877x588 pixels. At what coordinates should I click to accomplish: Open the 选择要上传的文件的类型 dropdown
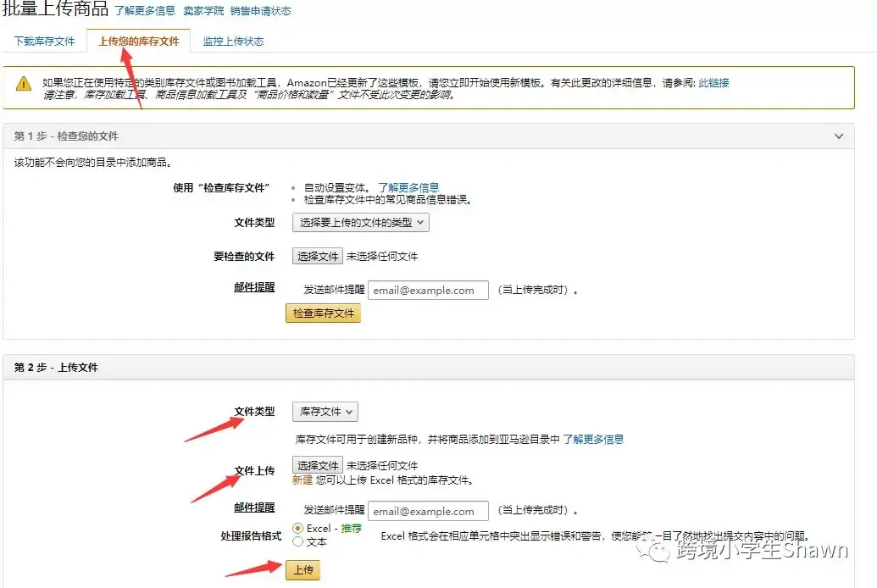point(361,223)
